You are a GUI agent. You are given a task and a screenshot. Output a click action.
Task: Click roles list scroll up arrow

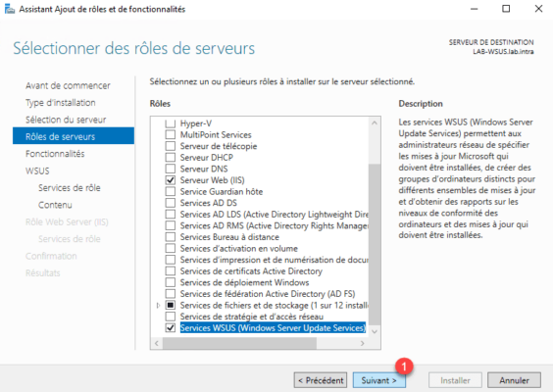[375, 122]
